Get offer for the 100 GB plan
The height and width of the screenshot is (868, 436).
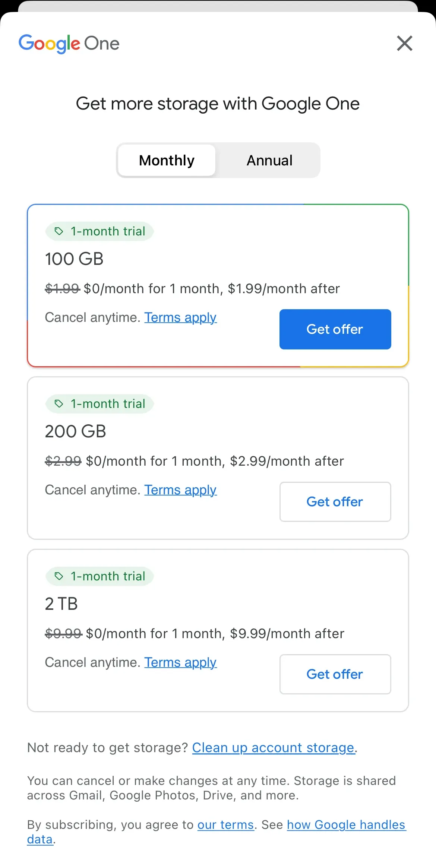335,329
